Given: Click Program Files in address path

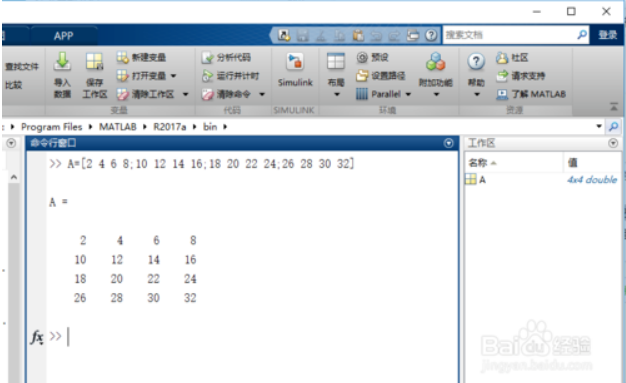Looking at the screenshot, I should tap(52, 127).
